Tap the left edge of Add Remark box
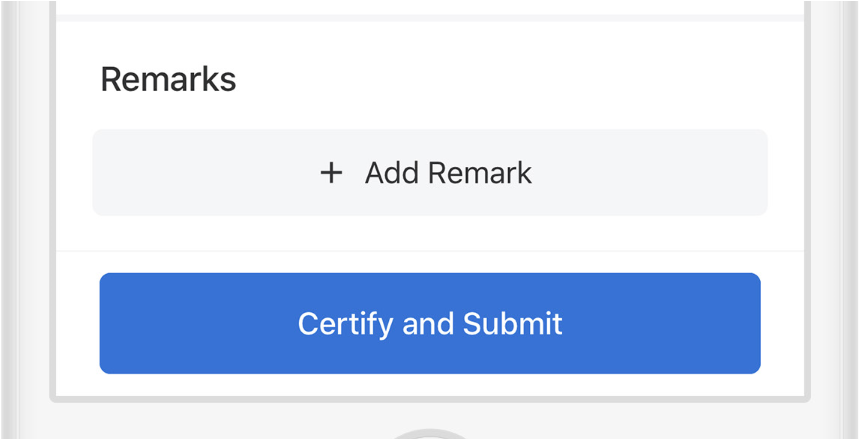This screenshot has width=859, height=439. pos(110,173)
